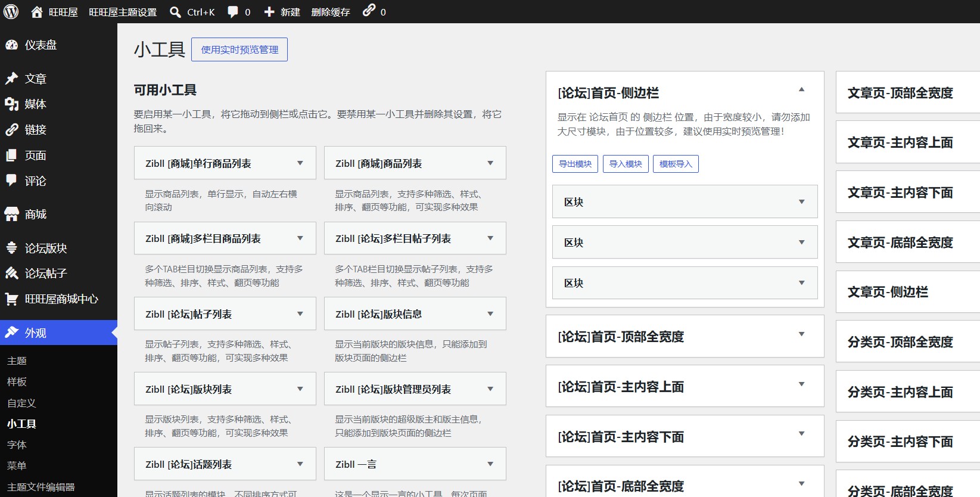Expand the [论坛]首页-主内容上面 area
The width and height of the screenshot is (980, 497).
point(802,384)
